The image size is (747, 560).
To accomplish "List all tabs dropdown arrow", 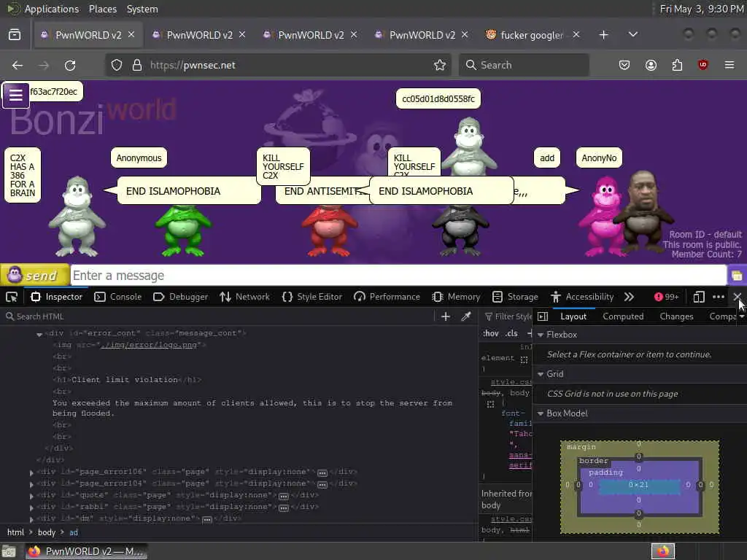I will 633,35.
